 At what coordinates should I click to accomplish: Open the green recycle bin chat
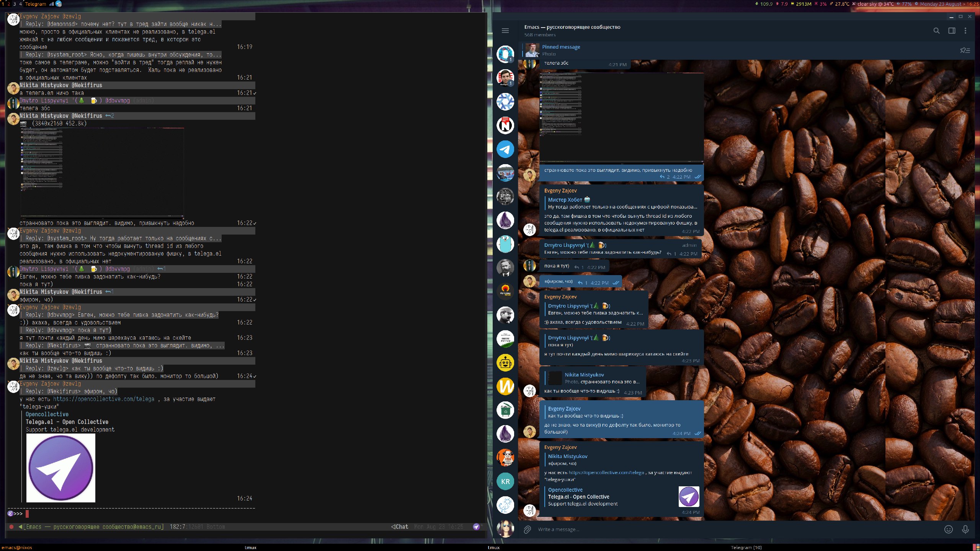(505, 410)
